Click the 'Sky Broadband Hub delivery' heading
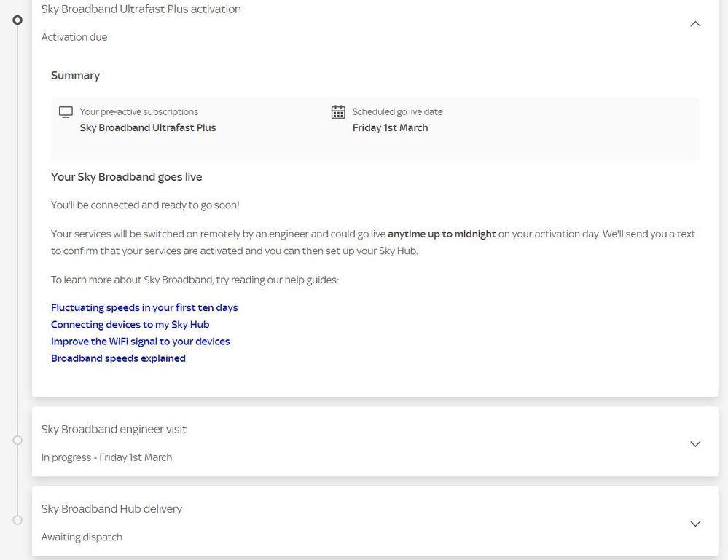This screenshot has width=728, height=560. pyautogui.click(x=111, y=508)
